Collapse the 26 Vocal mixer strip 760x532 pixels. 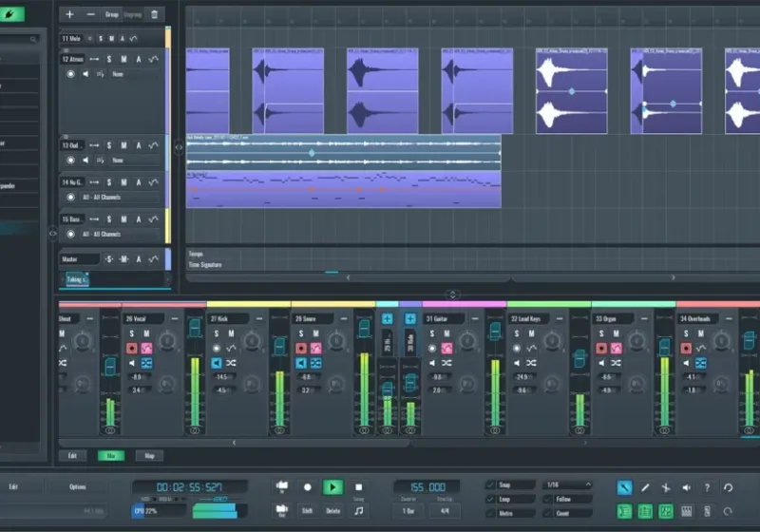[x=175, y=319]
